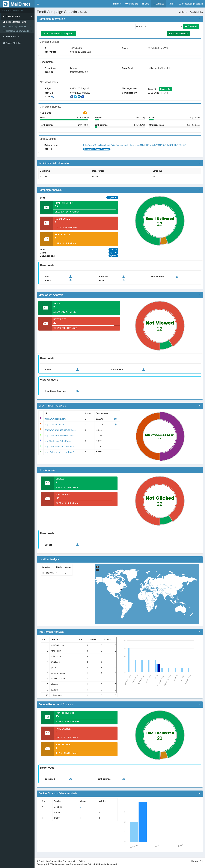Download the Soft Bounce list in Campaign Analysis
This screenshot has height=868, width=205.
point(177,277)
